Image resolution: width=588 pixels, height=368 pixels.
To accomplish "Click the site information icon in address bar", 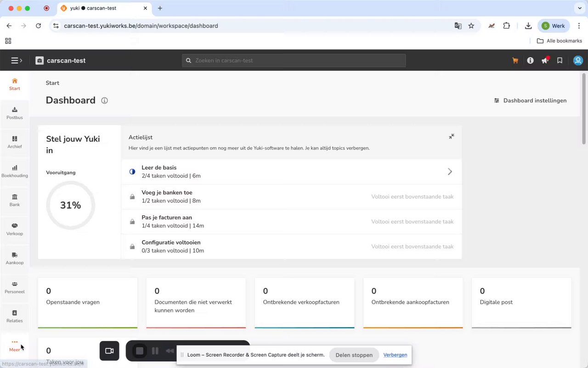I will (x=56, y=26).
